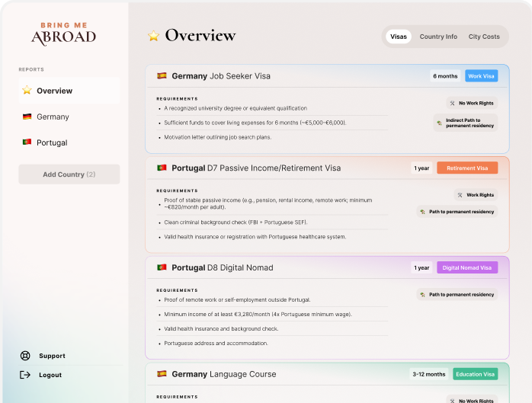Click the Portugal flag icon in sidebar

(x=27, y=142)
